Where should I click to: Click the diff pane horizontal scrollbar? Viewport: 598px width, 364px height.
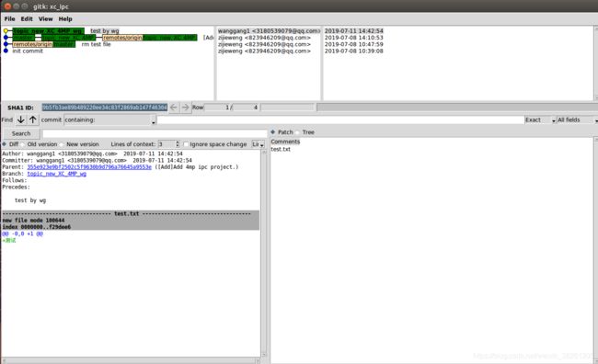(131, 360)
